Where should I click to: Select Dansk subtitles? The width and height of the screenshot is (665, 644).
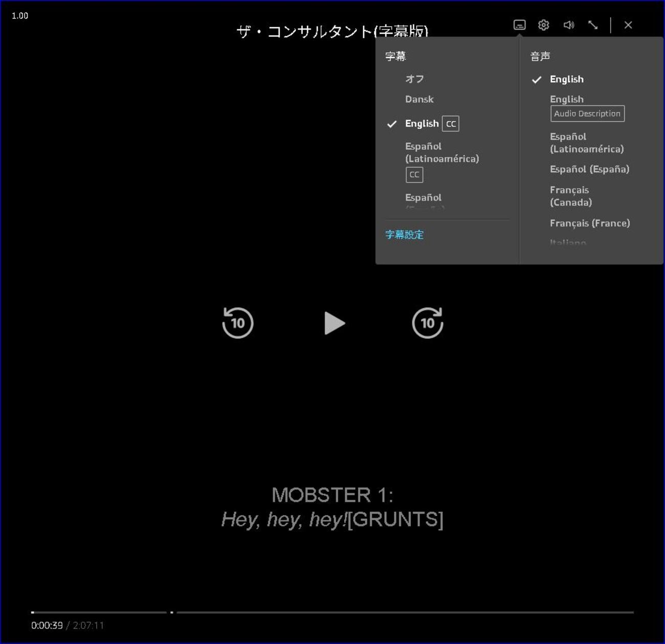click(x=419, y=99)
